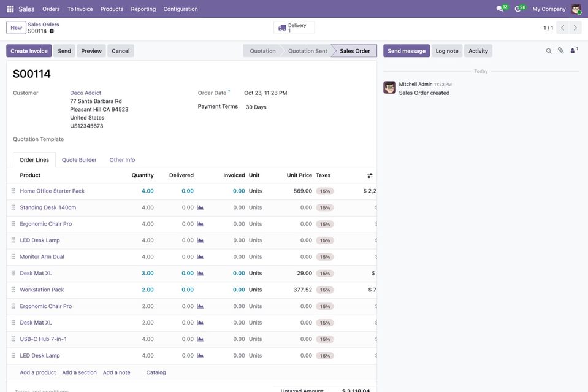588x392 pixels.
Task: Click drag handle of Home Office Starter Pack row
Action: pos(13,191)
